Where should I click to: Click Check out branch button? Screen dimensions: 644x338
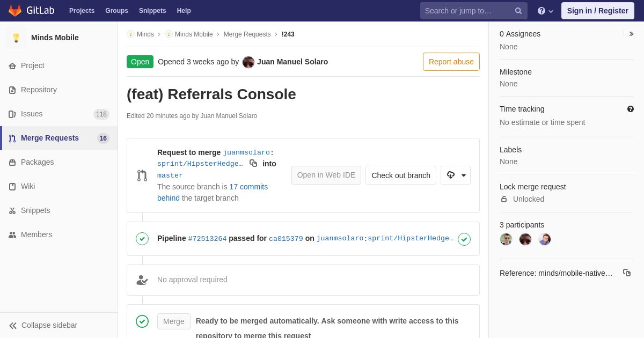pos(401,175)
